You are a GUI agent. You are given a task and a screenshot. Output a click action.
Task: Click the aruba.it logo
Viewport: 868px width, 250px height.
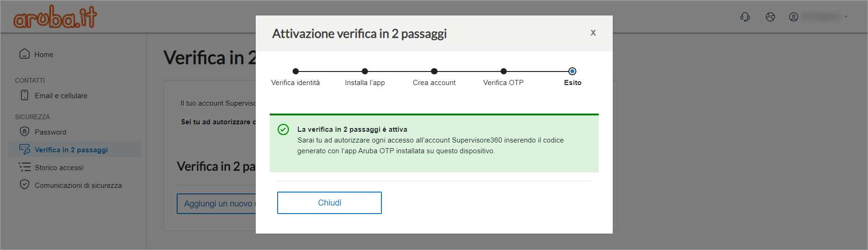point(55,17)
